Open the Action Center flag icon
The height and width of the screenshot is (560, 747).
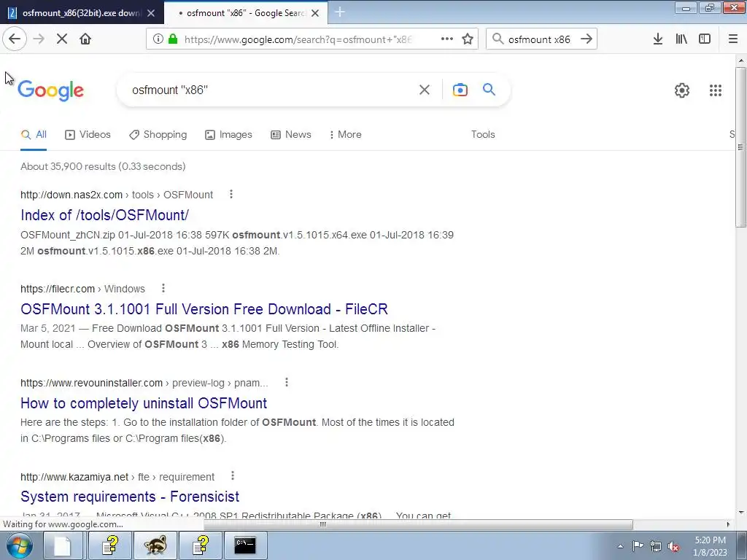638,546
